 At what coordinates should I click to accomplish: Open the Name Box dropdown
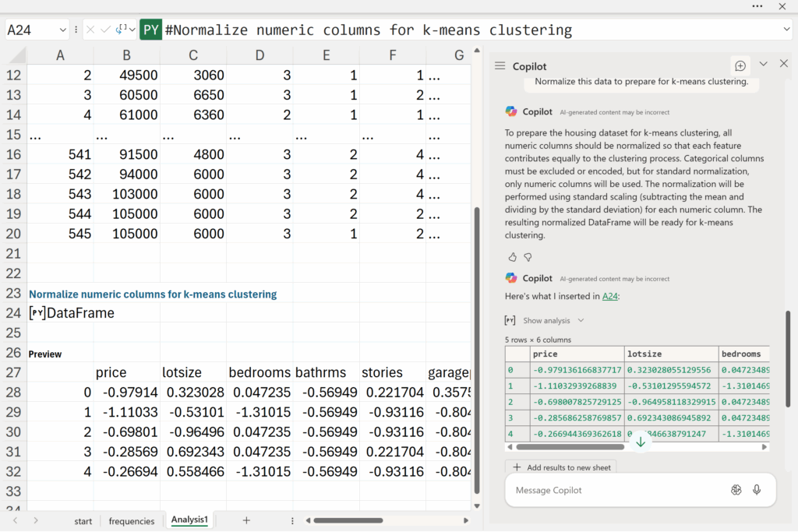pyautogui.click(x=62, y=30)
